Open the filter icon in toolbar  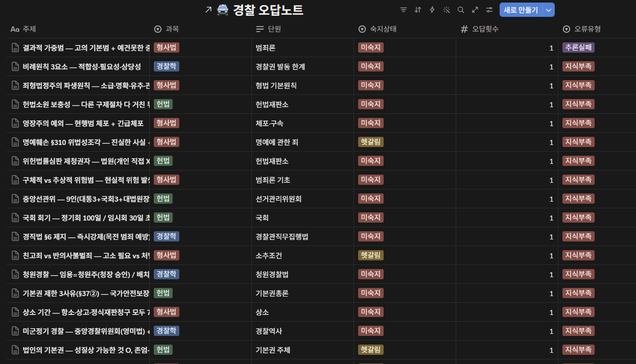(404, 10)
